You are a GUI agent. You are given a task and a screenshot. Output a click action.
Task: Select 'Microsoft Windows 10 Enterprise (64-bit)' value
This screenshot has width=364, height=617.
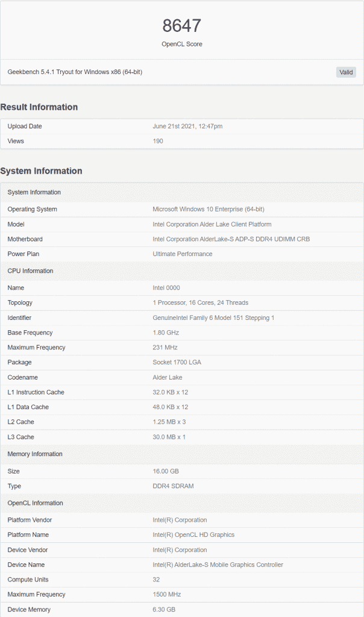coord(209,209)
